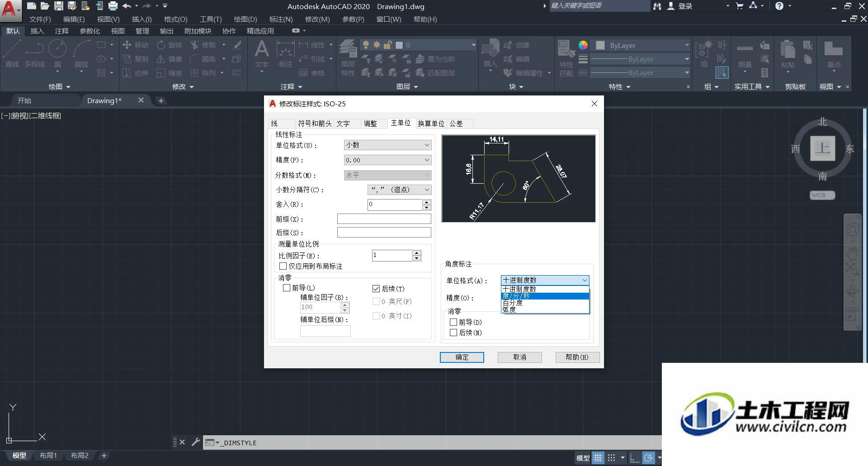
Task: Click the Insert block (插入) icon
Action: tap(490, 54)
